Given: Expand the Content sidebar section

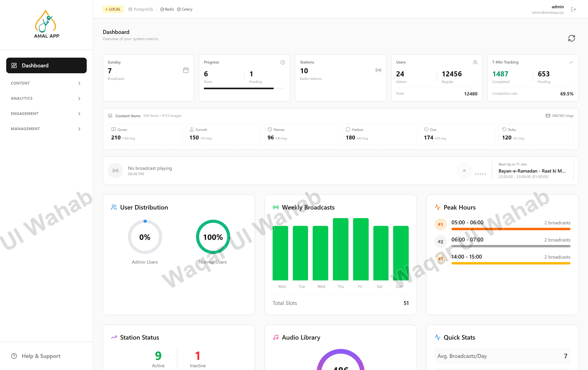Looking at the screenshot, I should click(46, 83).
